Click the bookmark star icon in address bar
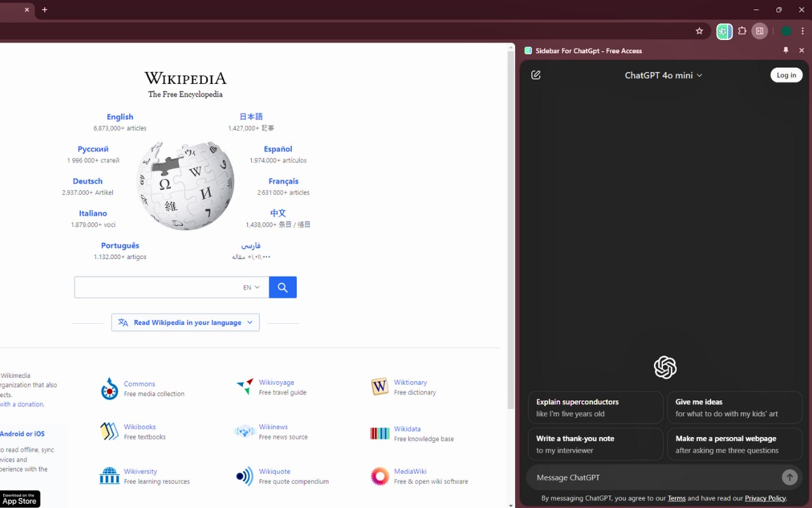This screenshot has height=508, width=812. (699, 31)
